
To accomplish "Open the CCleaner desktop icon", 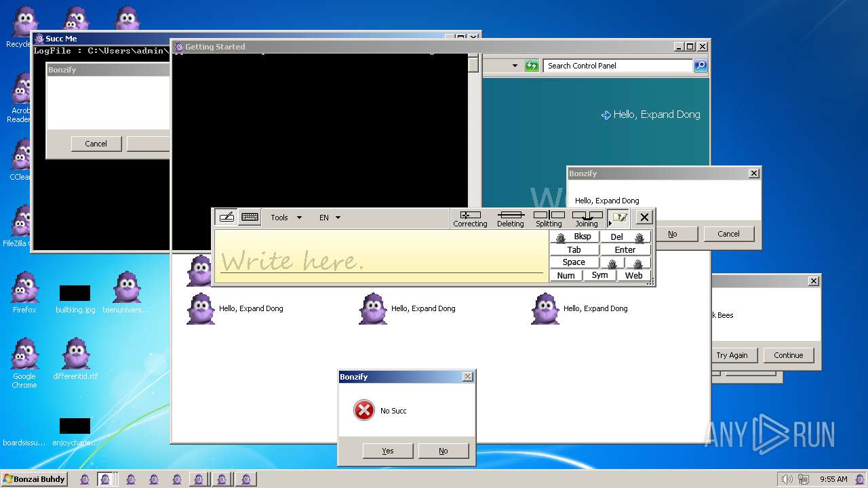I will 21,160.
